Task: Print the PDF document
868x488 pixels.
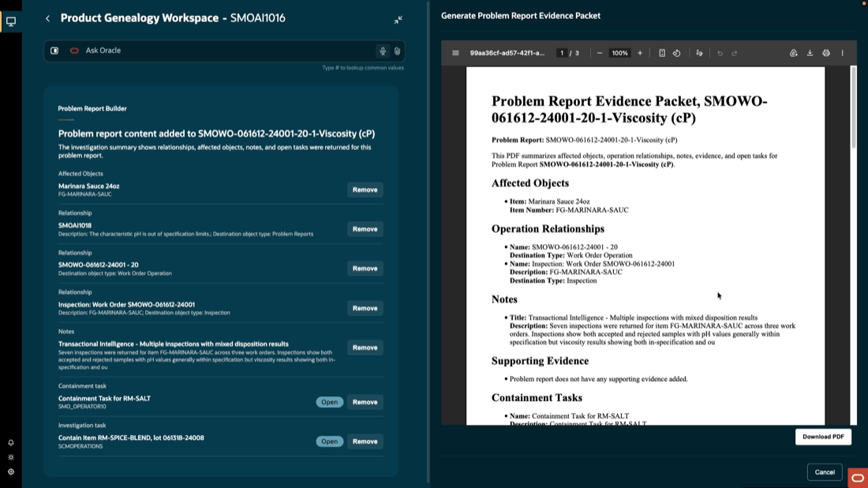Action: tap(826, 53)
